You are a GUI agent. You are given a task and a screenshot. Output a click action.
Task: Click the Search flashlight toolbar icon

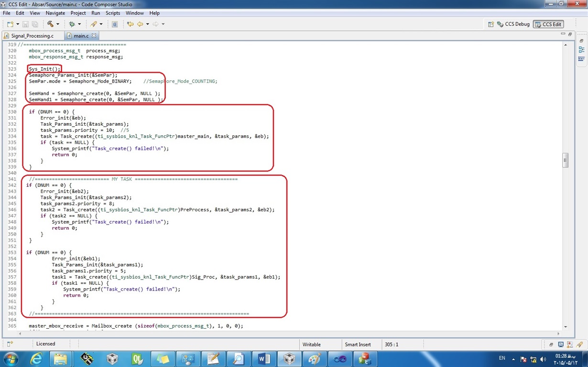(x=94, y=24)
